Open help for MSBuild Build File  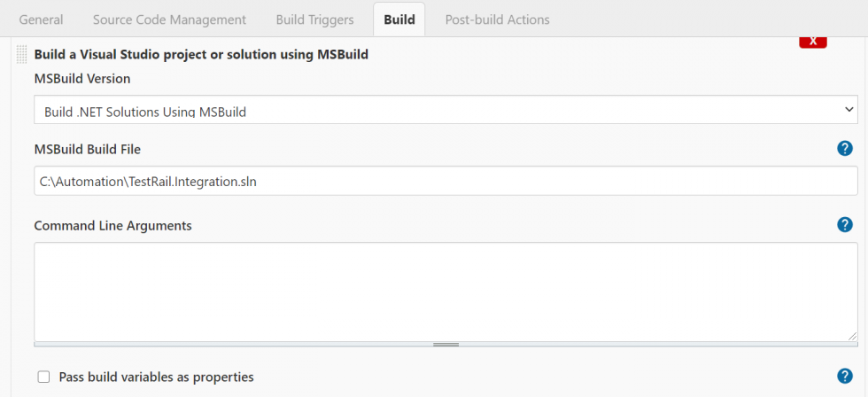coord(844,148)
